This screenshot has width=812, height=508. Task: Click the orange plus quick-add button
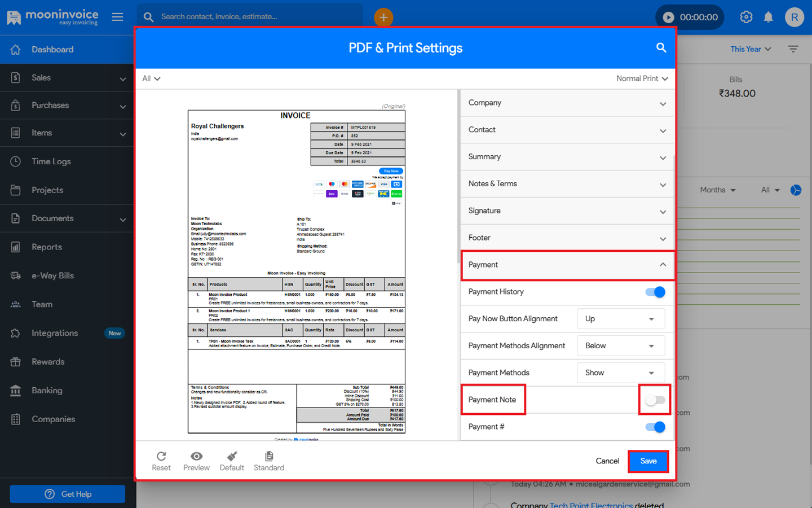point(383,17)
